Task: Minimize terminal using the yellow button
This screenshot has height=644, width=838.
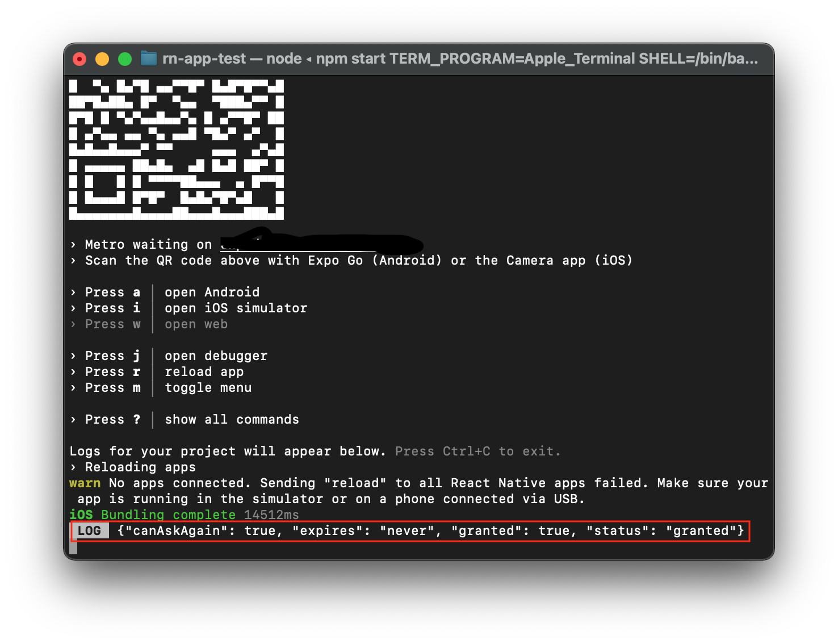Action: pos(102,59)
